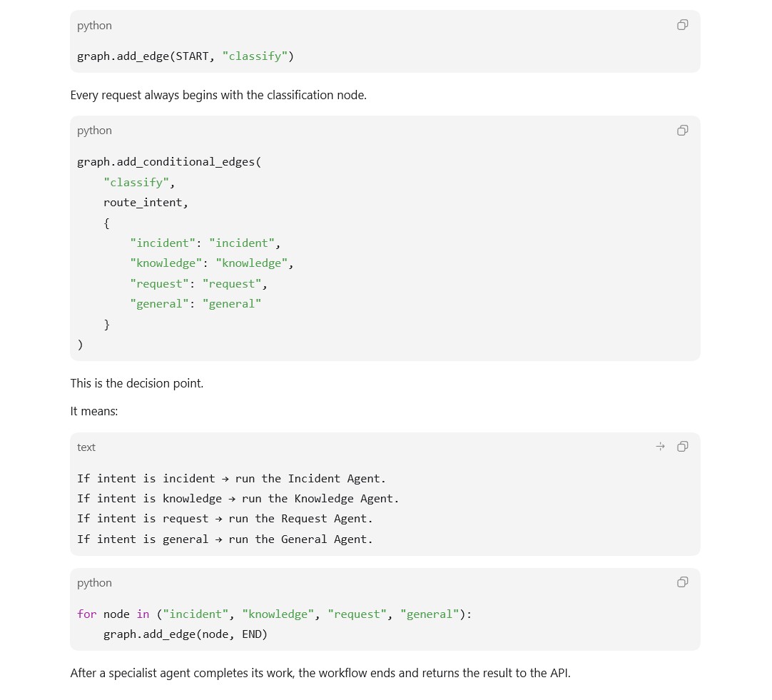Viewport: 772px width, 700px height.
Task: Click the line about the Knowledge Agent
Action: 238,499
